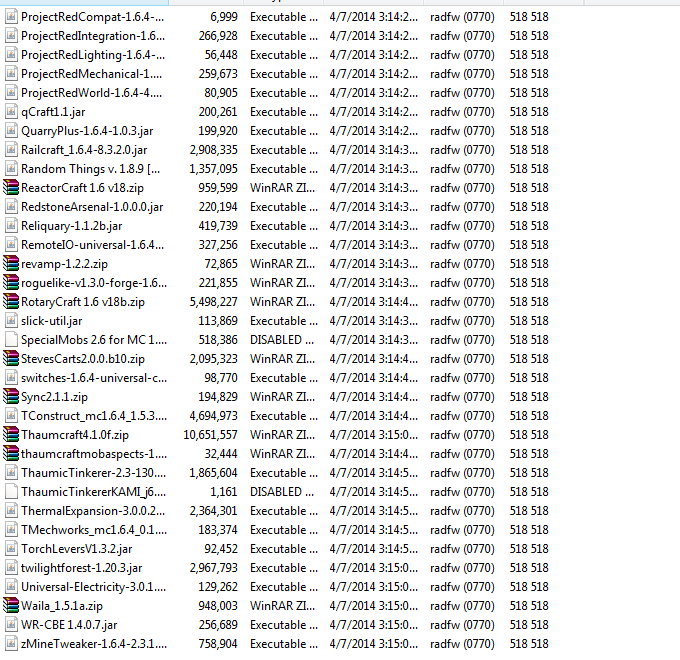This screenshot has width=680, height=660.
Task: Click the jar icon beside WR-CBE 1.4.0.7.jar
Action: pos(11,624)
